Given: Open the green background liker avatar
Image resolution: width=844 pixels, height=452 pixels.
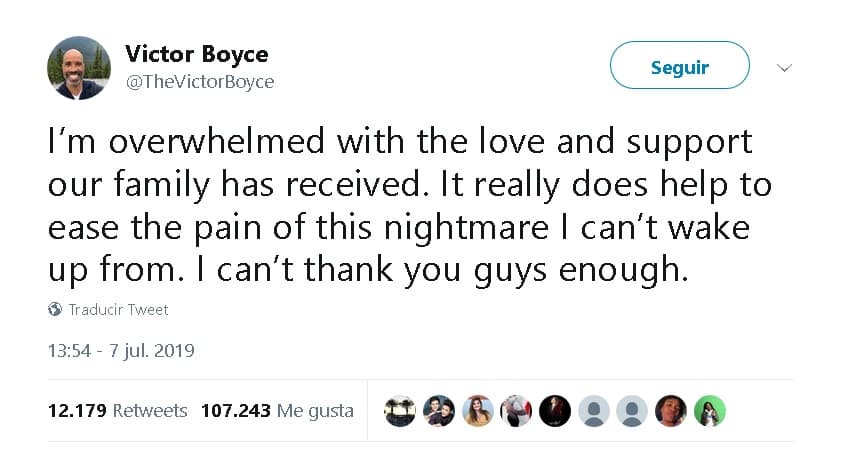Looking at the screenshot, I should coord(709,410).
